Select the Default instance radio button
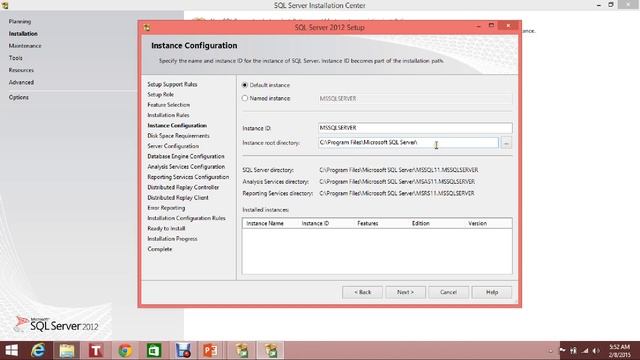 (244, 85)
